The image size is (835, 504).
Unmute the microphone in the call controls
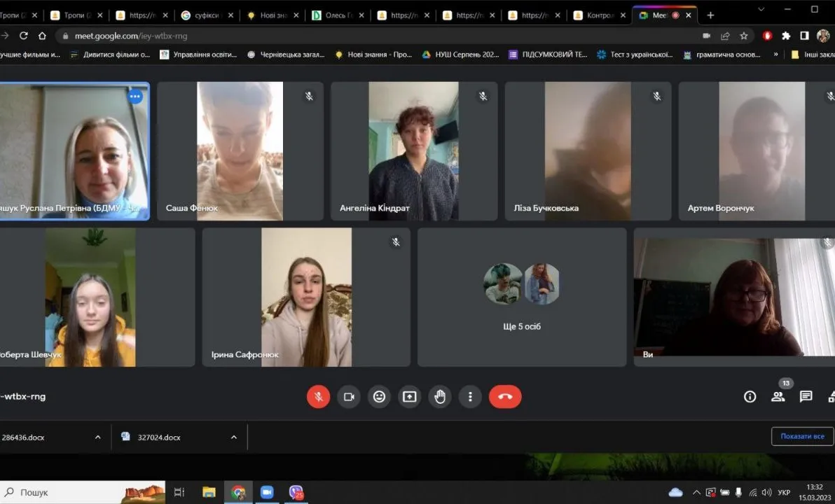point(318,397)
